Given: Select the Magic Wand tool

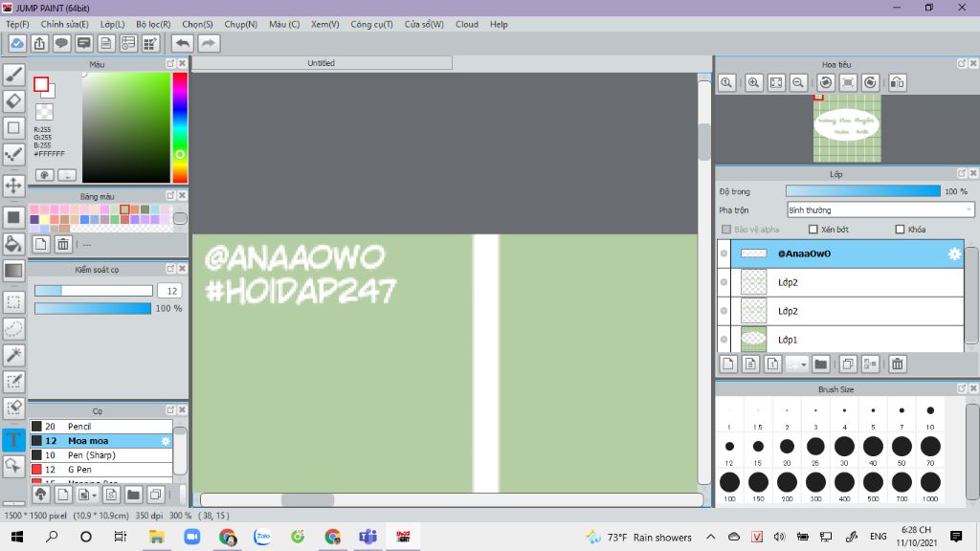Looking at the screenshot, I should coord(13,355).
